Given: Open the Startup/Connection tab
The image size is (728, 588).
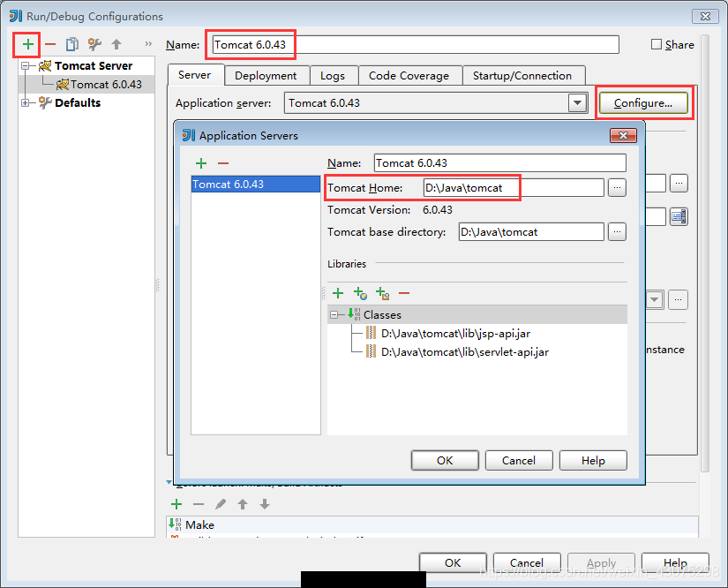Looking at the screenshot, I should point(522,76).
